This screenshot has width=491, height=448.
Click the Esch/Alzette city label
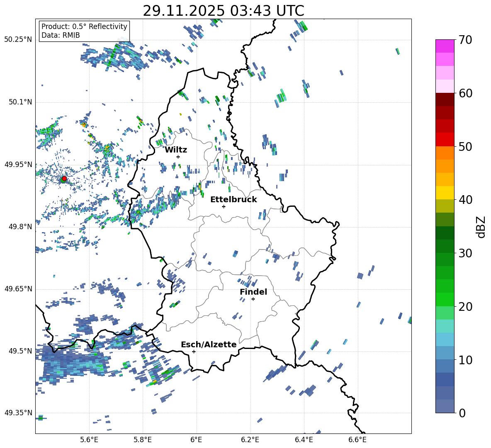pyautogui.click(x=209, y=344)
